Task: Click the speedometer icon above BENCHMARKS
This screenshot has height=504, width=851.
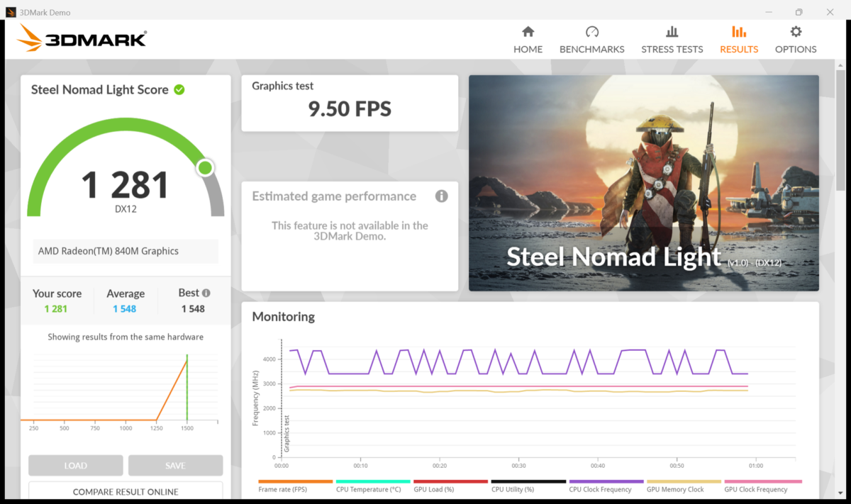Action: click(592, 32)
